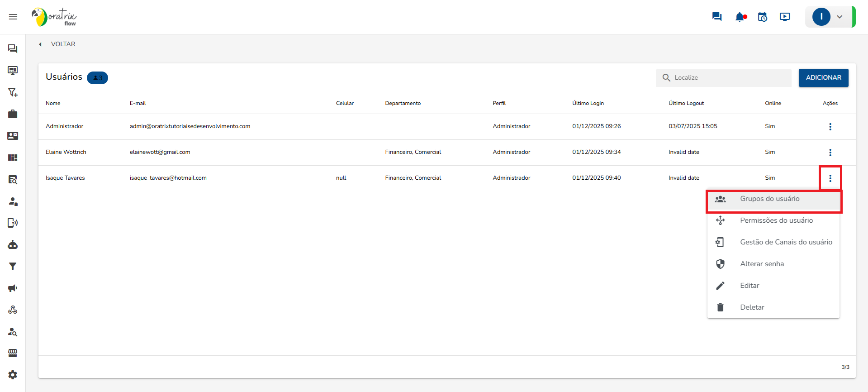This screenshot has width=868, height=392.
Task: Open the settings gear in sidebar
Action: tap(13, 375)
